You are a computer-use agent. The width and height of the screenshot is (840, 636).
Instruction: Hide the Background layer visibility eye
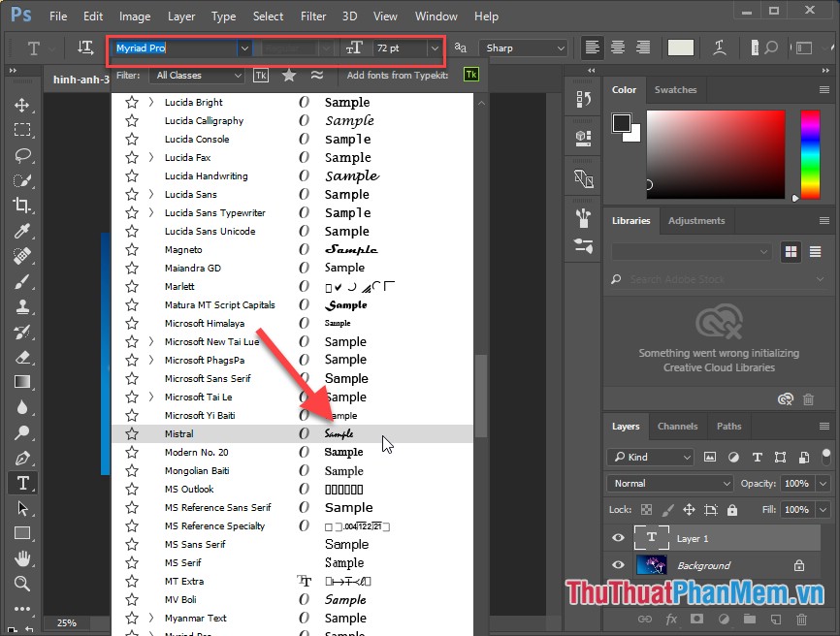pyautogui.click(x=618, y=565)
